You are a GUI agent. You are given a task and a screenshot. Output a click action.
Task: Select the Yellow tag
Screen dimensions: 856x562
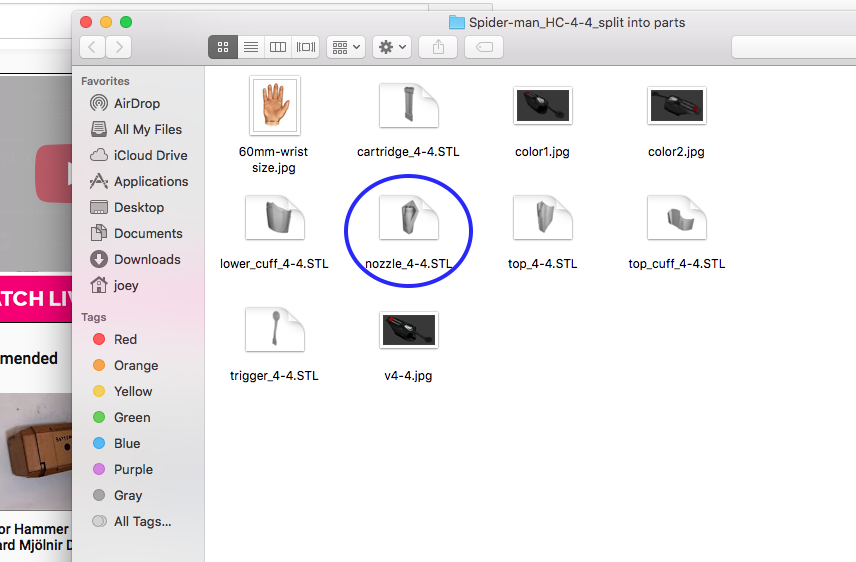coord(123,392)
